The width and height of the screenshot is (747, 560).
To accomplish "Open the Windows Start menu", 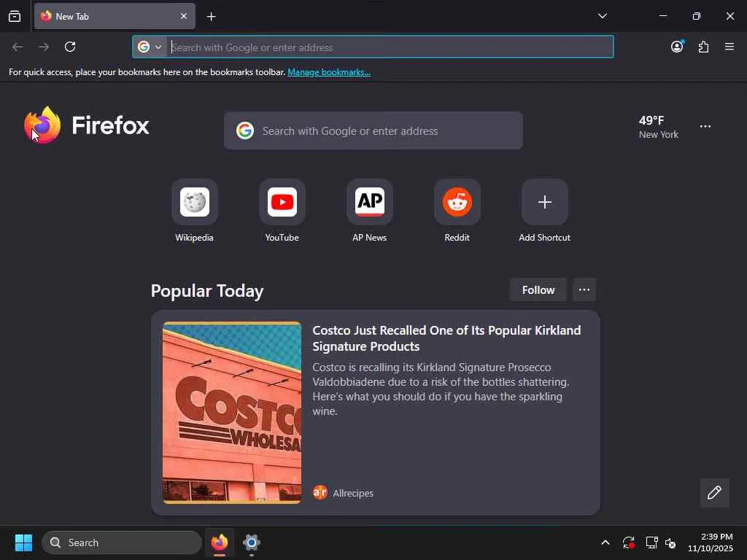I will (x=23, y=542).
